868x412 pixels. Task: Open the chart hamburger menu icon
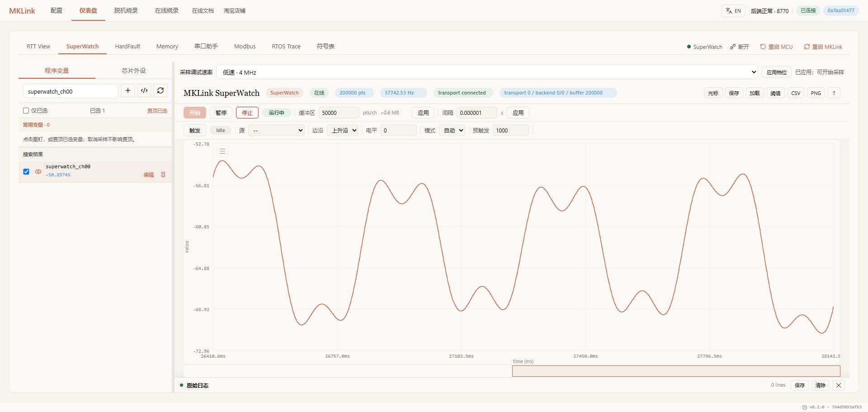click(x=222, y=151)
